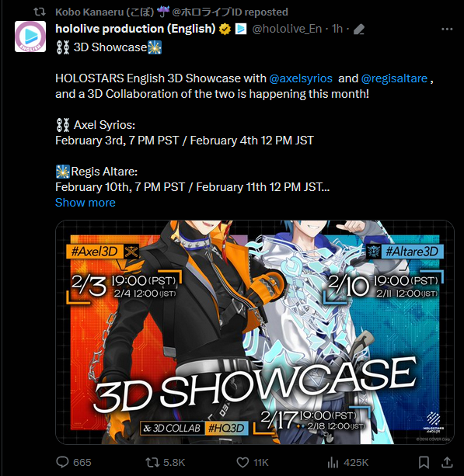Click the repost indicator icon above the post

coord(40,12)
